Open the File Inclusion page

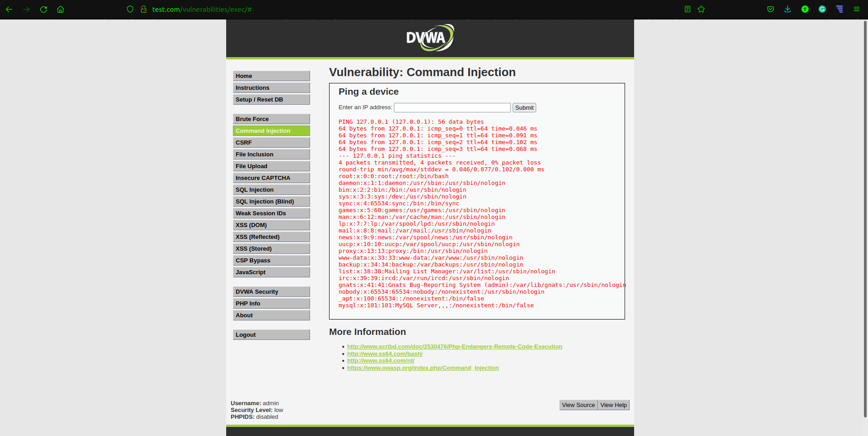(x=272, y=154)
